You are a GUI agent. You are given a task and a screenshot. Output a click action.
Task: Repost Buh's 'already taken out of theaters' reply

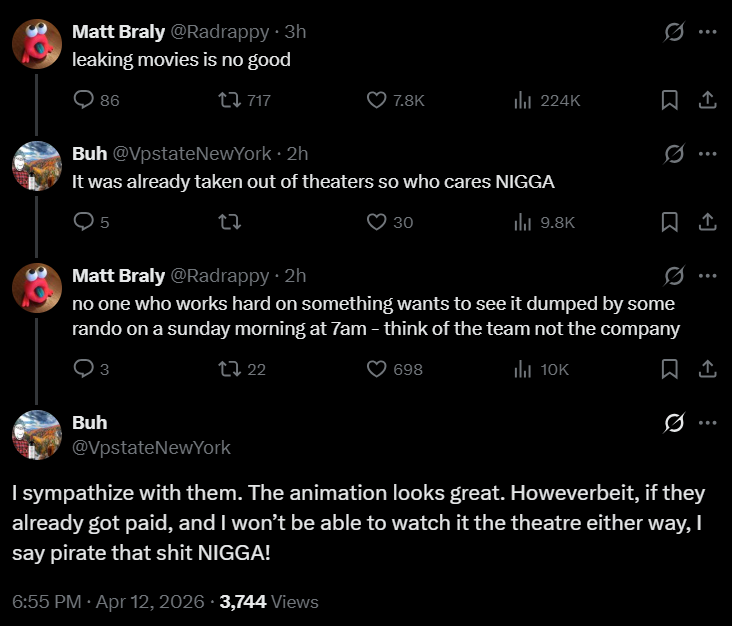230,222
